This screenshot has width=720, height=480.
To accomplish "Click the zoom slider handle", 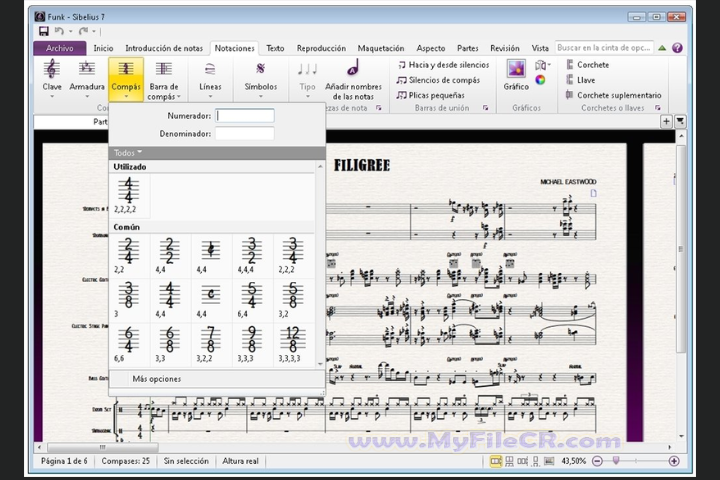I will 616,460.
